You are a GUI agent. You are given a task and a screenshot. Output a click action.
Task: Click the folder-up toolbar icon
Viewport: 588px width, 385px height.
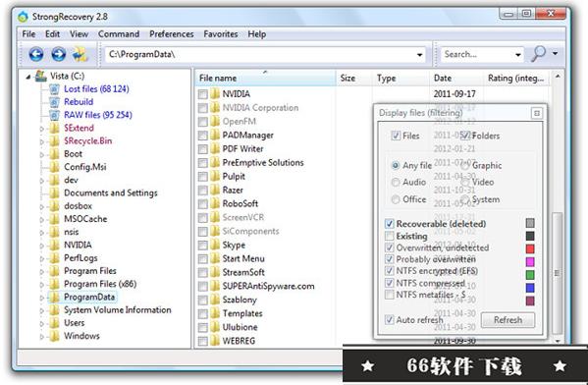[80, 54]
